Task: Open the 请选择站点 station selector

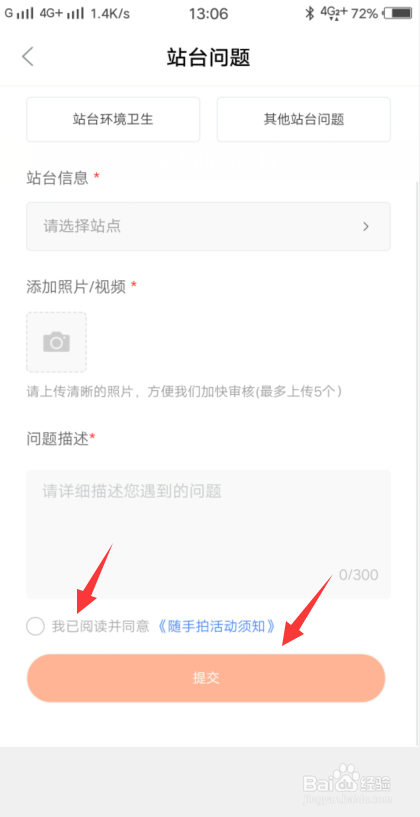Action: tap(208, 226)
